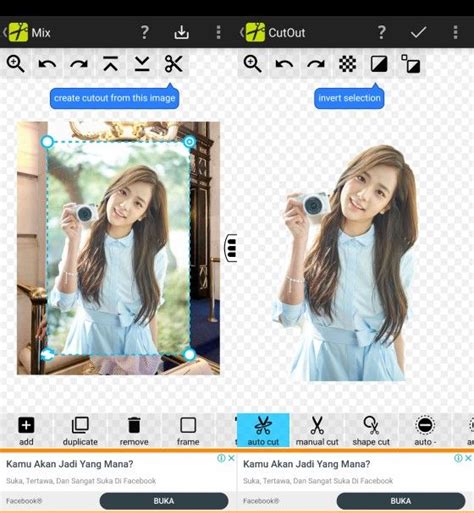Click the scissors cutout icon in Mix
The image size is (474, 513).
point(174,64)
